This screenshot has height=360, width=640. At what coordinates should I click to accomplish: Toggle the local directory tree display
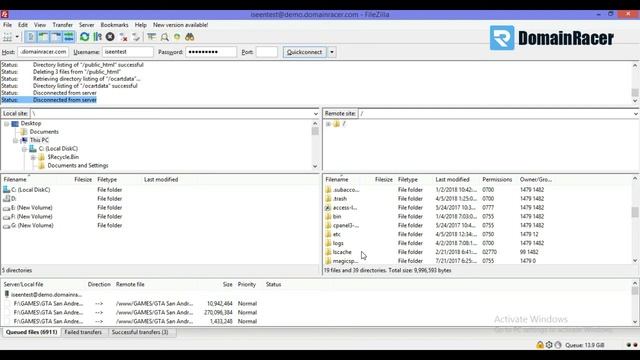pyautogui.click(x=43, y=37)
